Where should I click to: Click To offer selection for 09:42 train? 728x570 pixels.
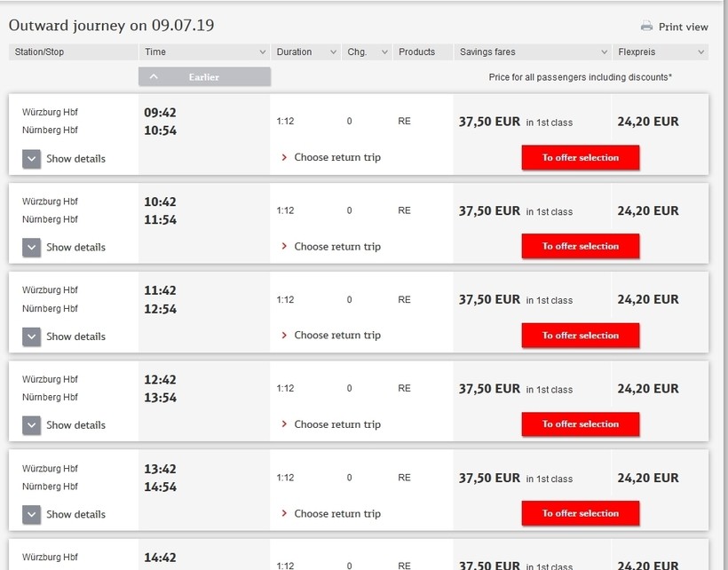coord(581,158)
